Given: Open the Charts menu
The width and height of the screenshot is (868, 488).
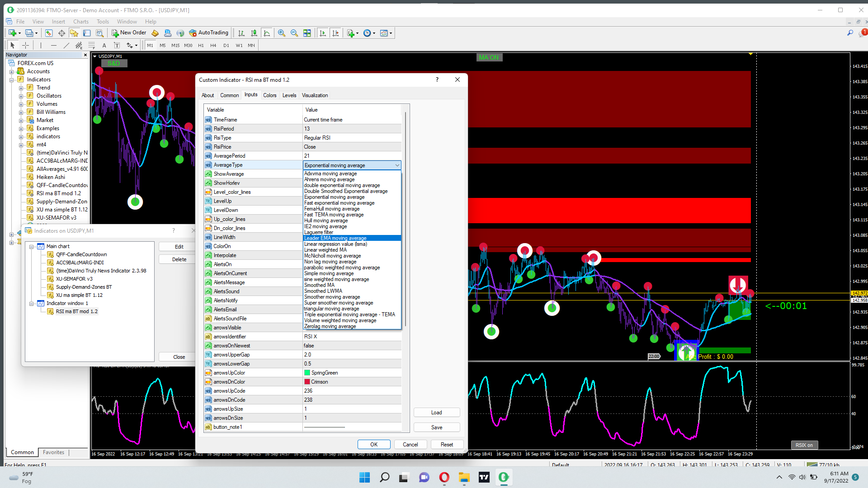Looking at the screenshot, I should tap(81, 22).
